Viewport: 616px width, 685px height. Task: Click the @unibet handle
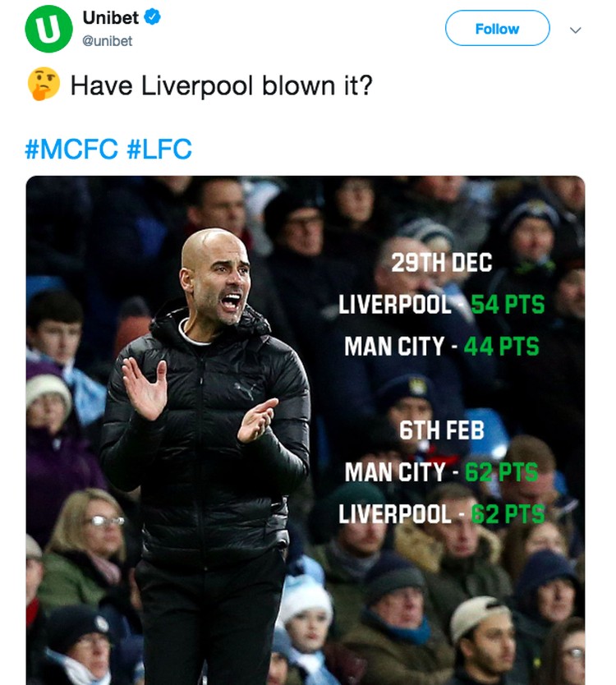[x=108, y=41]
